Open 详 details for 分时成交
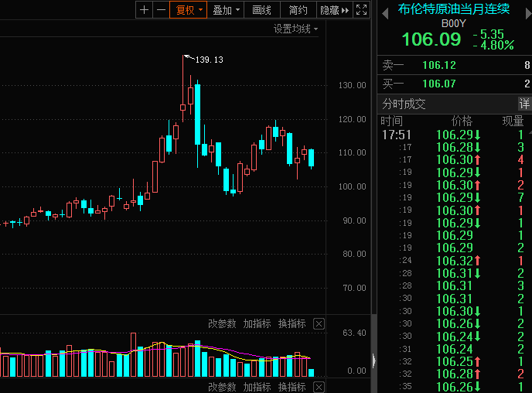532x393 pixels. point(523,104)
